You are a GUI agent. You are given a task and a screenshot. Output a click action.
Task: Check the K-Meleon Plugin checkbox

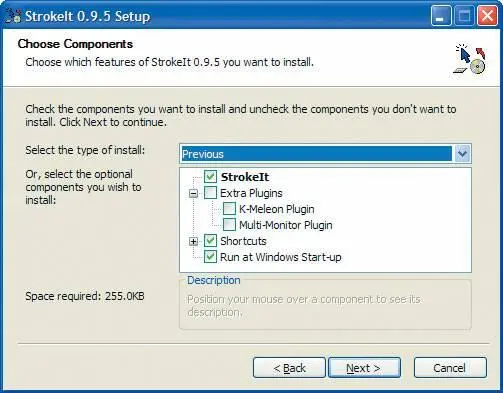[x=229, y=209]
